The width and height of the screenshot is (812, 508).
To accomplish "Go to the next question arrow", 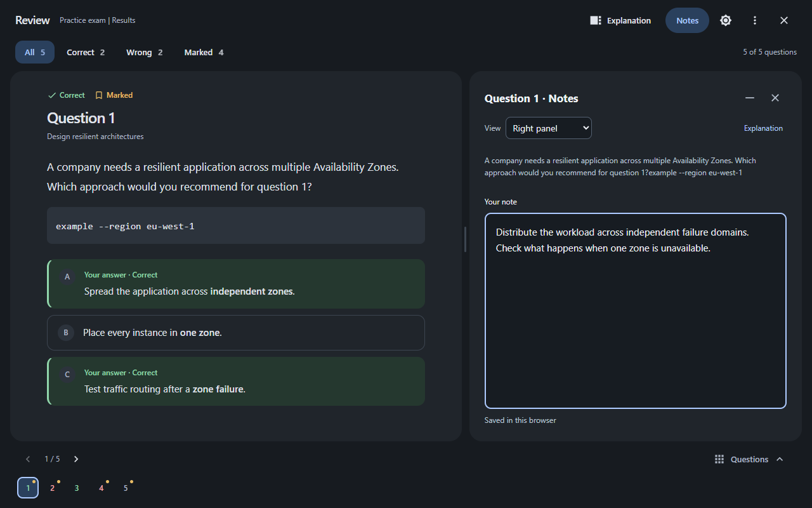I will [x=76, y=459].
